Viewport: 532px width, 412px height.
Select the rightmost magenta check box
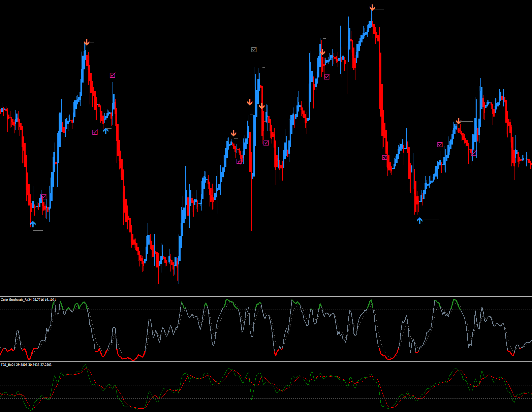point(474,153)
